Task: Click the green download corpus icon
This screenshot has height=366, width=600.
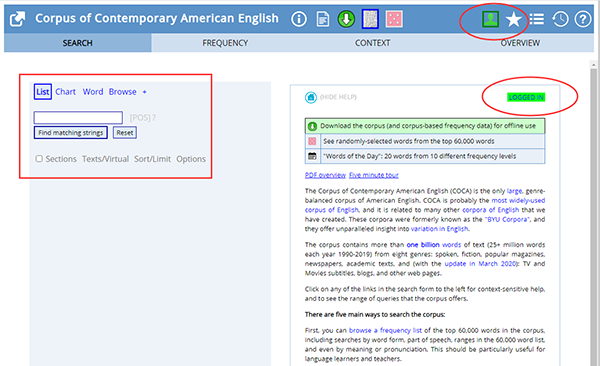Action: tap(346, 19)
